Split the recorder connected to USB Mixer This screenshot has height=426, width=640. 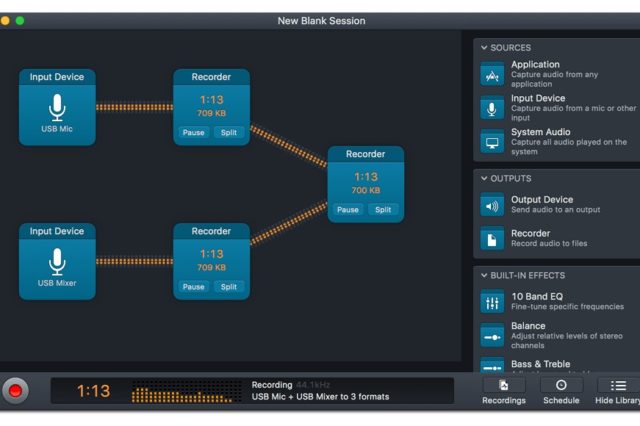coord(229,286)
